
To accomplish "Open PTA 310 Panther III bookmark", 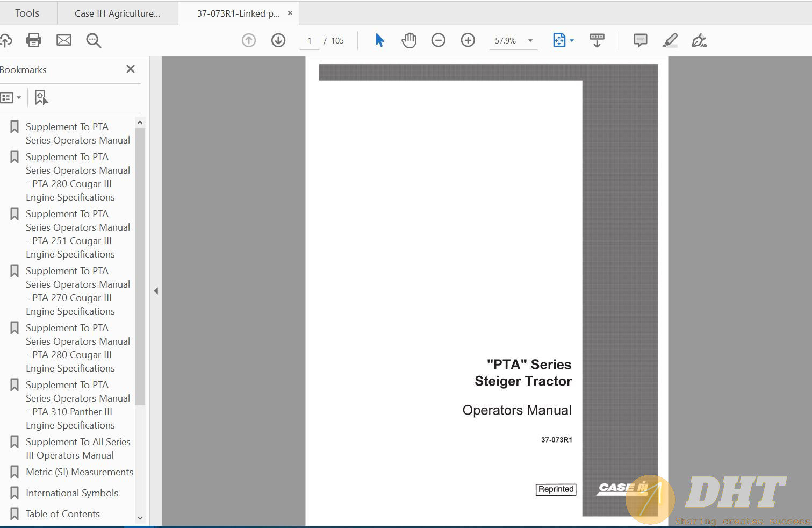I will 78,405.
